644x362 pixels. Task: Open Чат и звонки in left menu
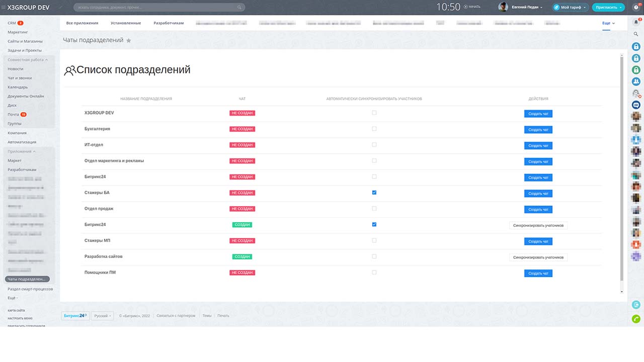20,78
